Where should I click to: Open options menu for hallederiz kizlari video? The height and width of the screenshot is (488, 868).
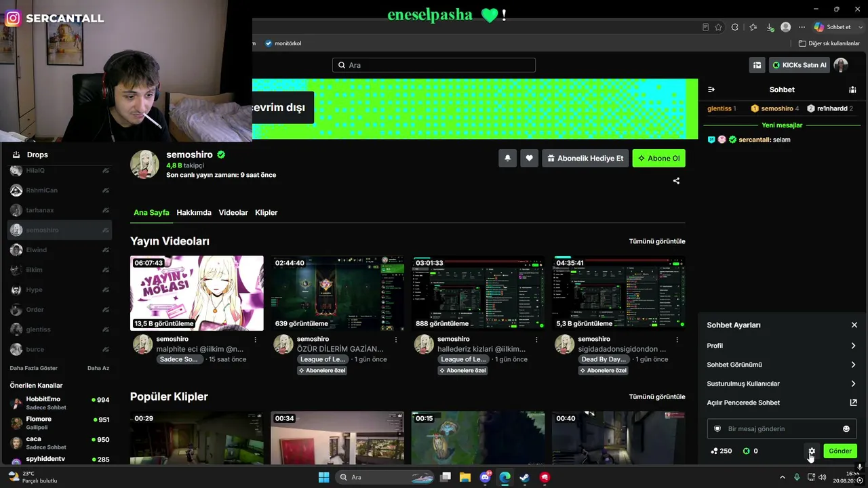[x=536, y=340]
